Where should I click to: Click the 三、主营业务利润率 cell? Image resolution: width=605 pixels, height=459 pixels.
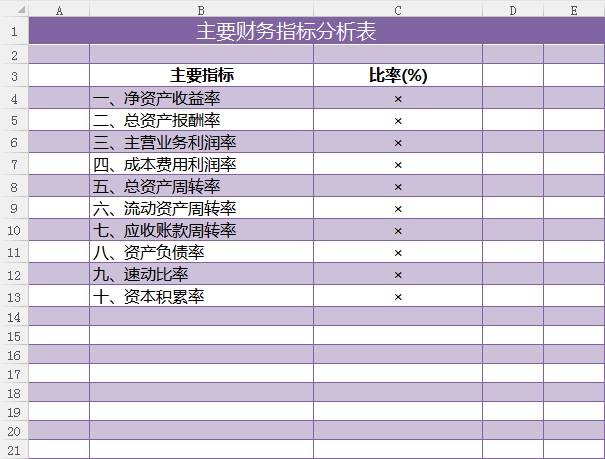click(164, 142)
